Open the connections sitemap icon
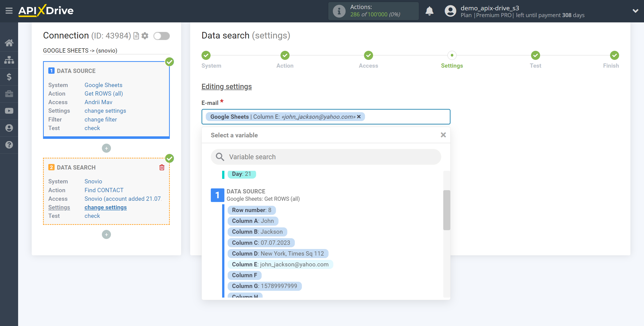 tap(9, 60)
